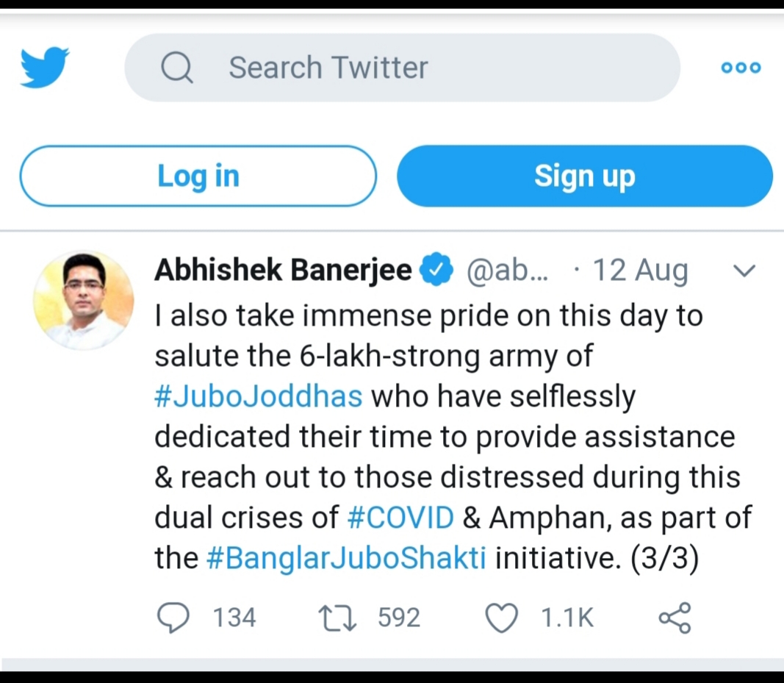Click the magnifying glass search icon
The height and width of the screenshot is (683, 784).
(x=177, y=68)
